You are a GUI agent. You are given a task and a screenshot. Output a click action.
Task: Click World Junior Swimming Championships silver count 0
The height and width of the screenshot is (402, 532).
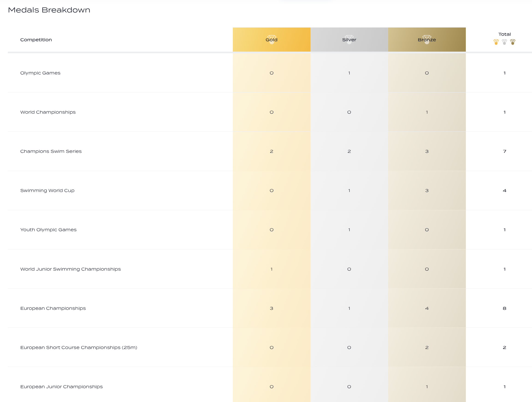[349, 269]
